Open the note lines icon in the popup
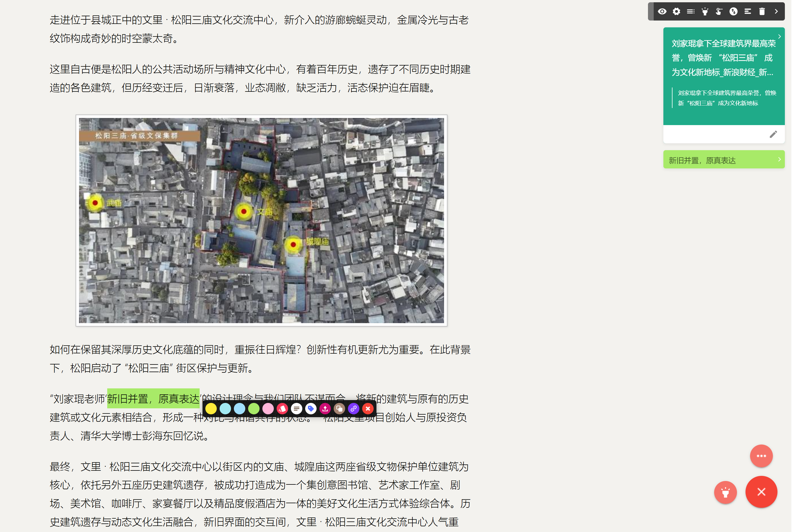Screen dimensions: 792x532 click(x=297, y=409)
